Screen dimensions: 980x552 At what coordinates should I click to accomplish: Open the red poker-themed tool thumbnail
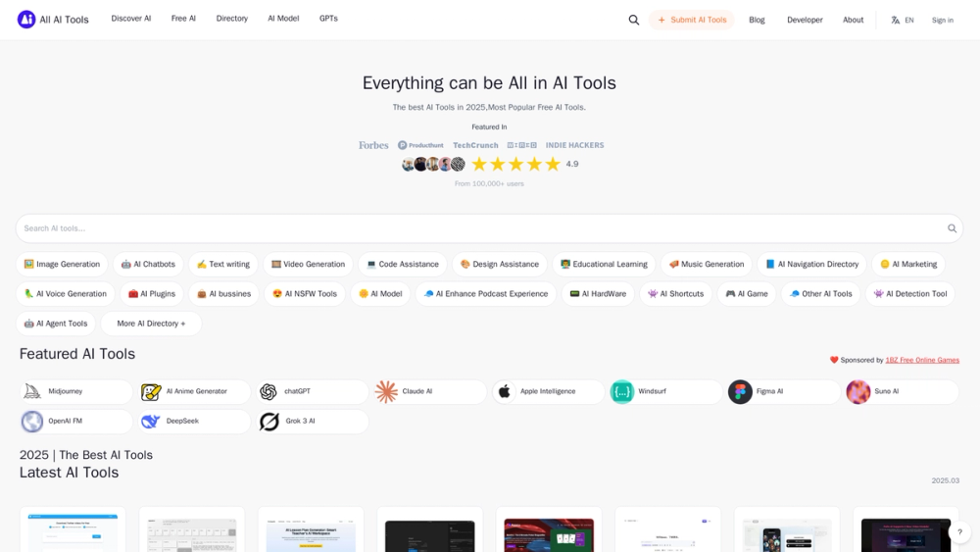pos(549,535)
